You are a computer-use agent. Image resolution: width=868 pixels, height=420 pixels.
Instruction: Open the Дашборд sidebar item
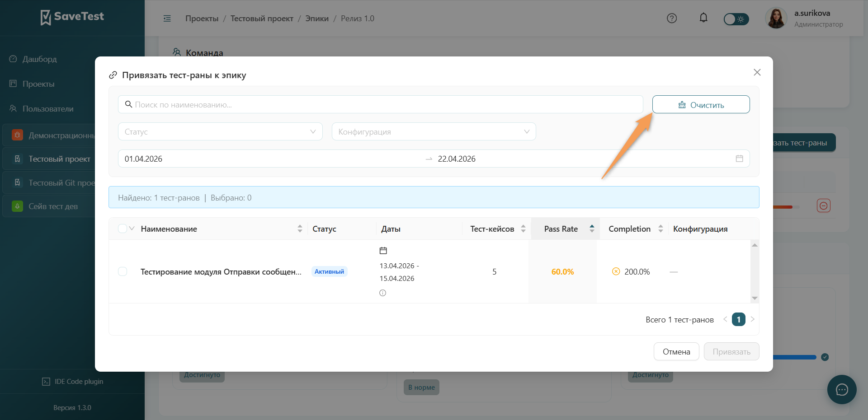(40, 59)
